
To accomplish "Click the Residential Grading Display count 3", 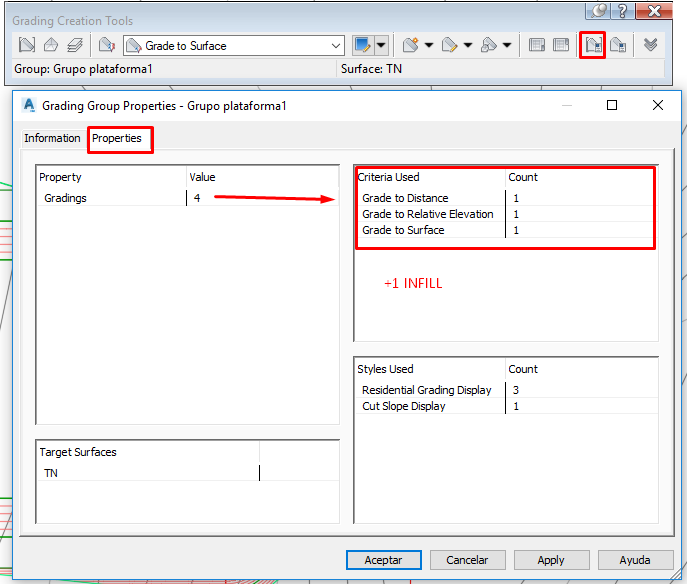I will coord(516,390).
